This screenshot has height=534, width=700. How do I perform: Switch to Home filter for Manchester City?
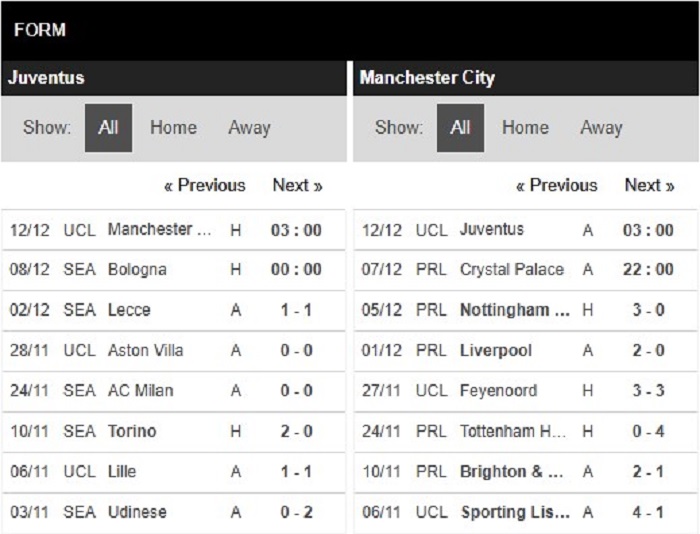(x=525, y=128)
